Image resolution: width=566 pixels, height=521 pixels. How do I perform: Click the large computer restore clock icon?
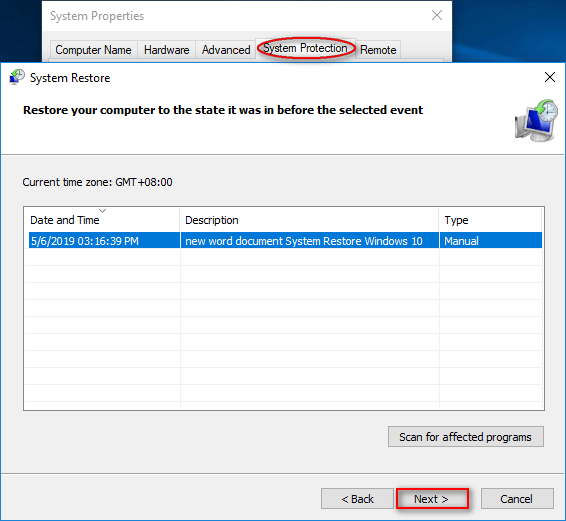(536, 121)
